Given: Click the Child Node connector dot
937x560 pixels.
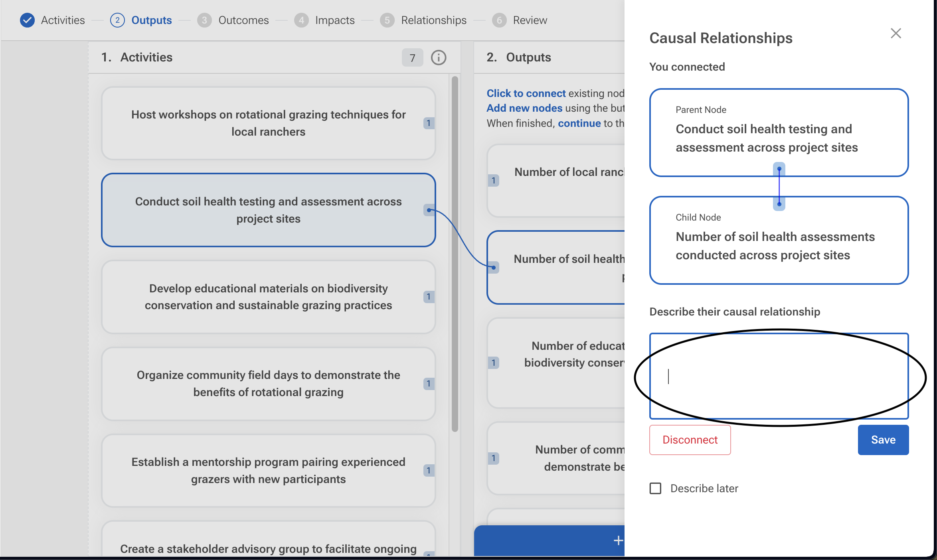Looking at the screenshot, I should (779, 204).
